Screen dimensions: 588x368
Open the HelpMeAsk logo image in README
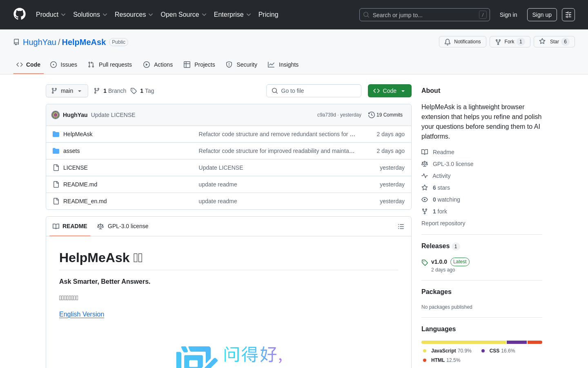[229, 357]
